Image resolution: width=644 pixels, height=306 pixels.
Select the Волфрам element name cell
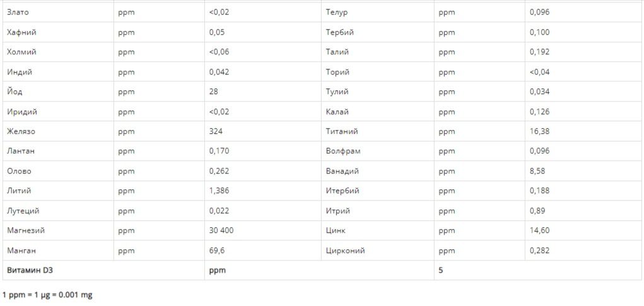(343, 151)
